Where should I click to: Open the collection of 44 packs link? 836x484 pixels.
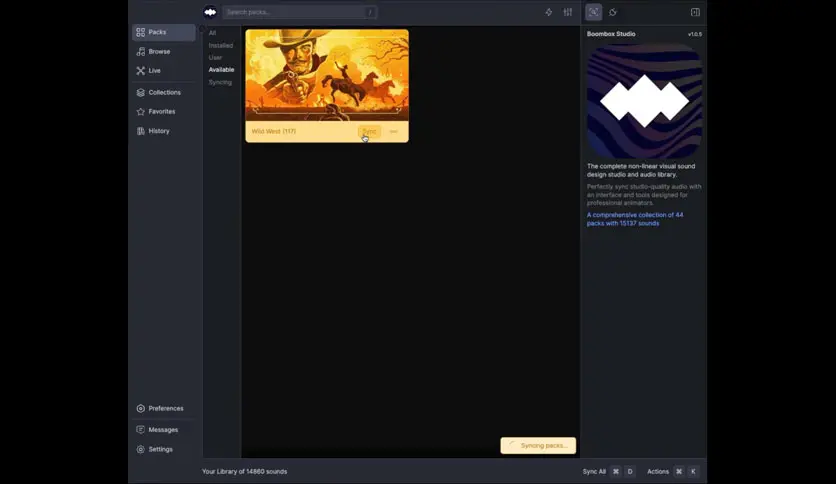pos(634,219)
